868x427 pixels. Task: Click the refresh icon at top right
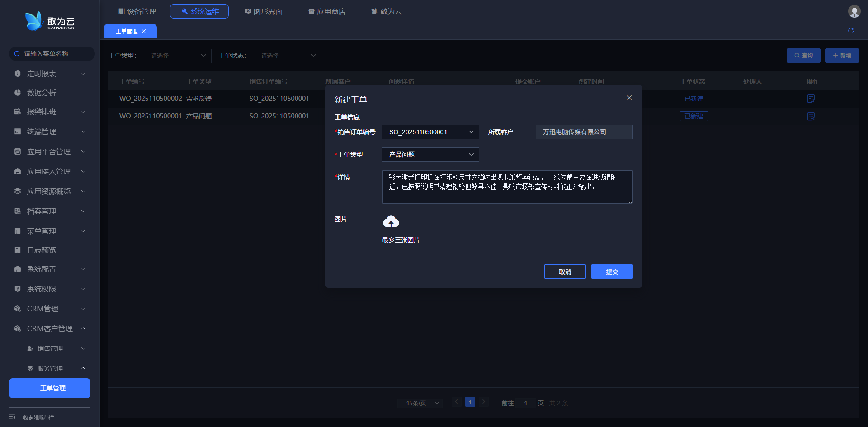851,31
